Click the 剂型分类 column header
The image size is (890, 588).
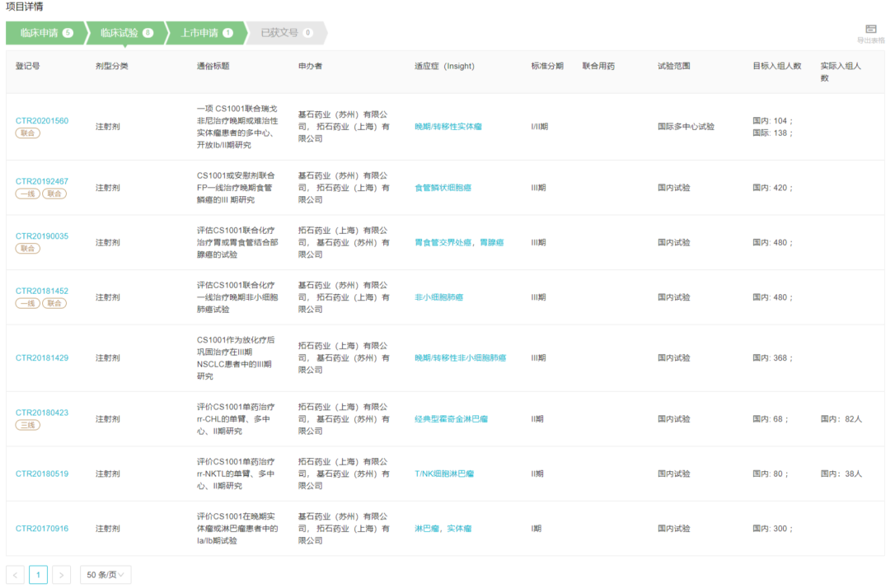pos(112,66)
